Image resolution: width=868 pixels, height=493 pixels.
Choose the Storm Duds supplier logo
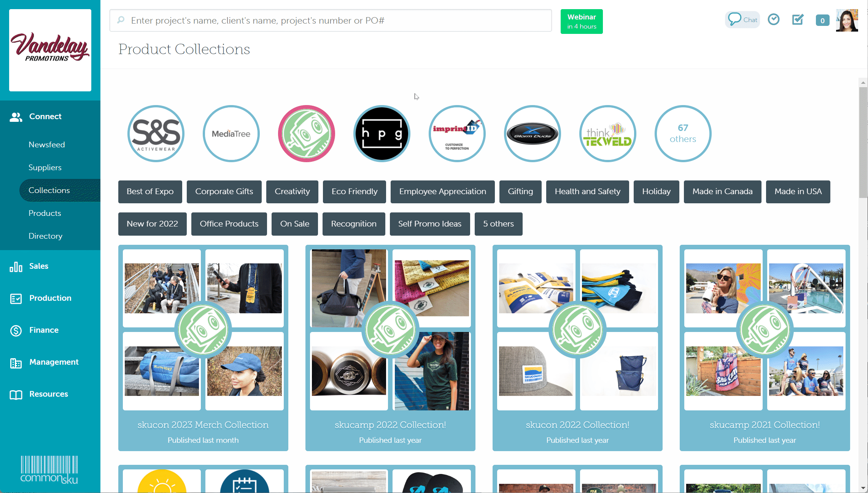click(533, 134)
